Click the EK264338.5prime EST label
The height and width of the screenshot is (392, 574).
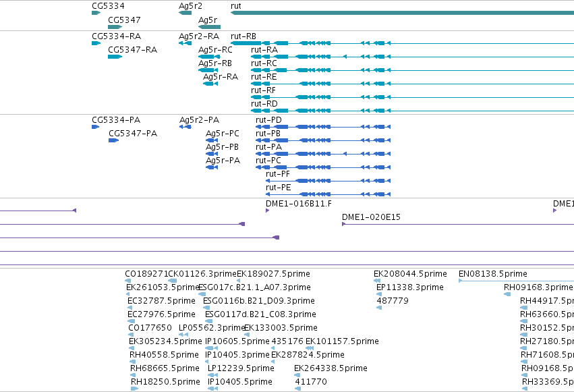pos(331,368)
